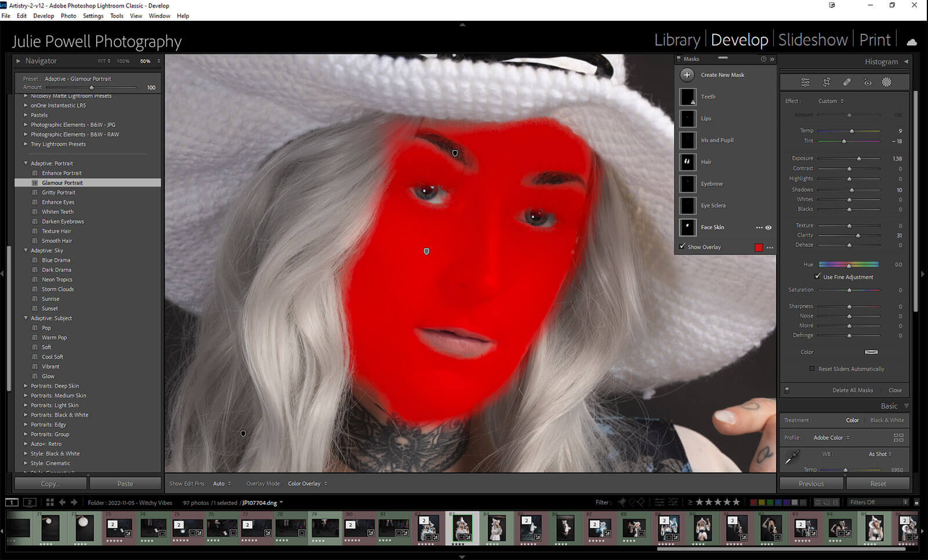Open the Overlay Mode Color Overlay dropdown
The height and width of the screenshot is (560, 928).
pos(307,483)
